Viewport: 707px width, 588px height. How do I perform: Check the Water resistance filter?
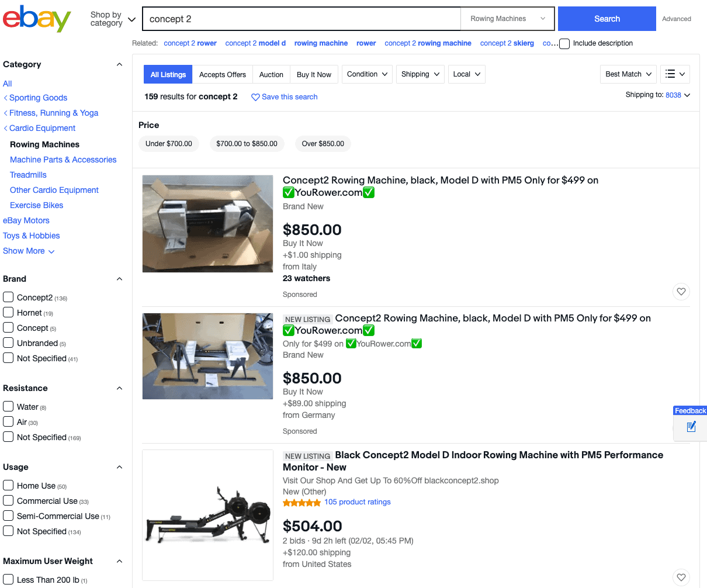(x=8, y=407)
